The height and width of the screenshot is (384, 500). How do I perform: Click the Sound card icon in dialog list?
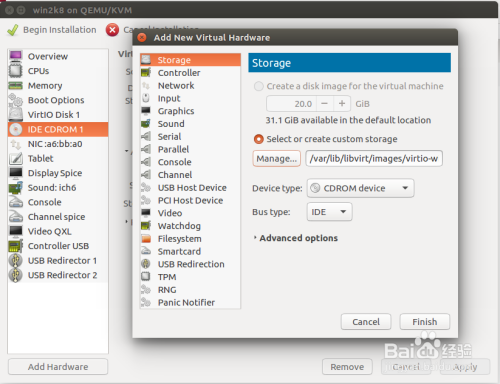(x=146, y=124)
